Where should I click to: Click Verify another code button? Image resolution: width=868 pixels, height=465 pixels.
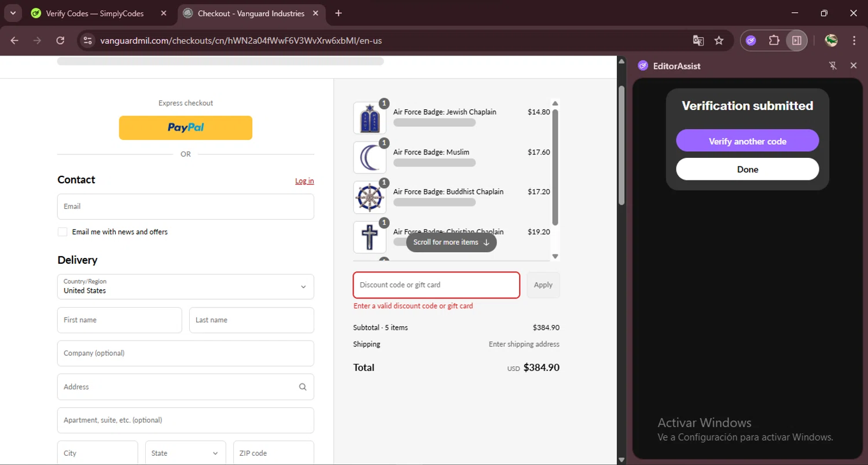tap(748, 141)
